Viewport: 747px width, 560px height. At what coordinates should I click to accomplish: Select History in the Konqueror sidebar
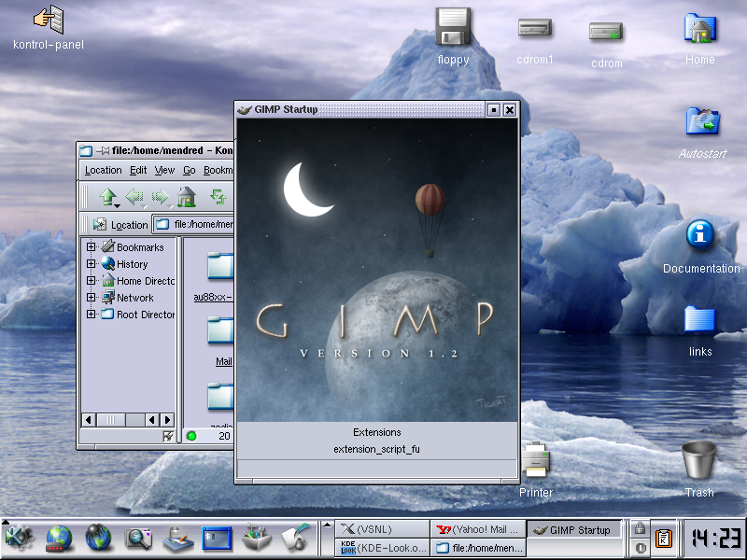click(132, 264)
